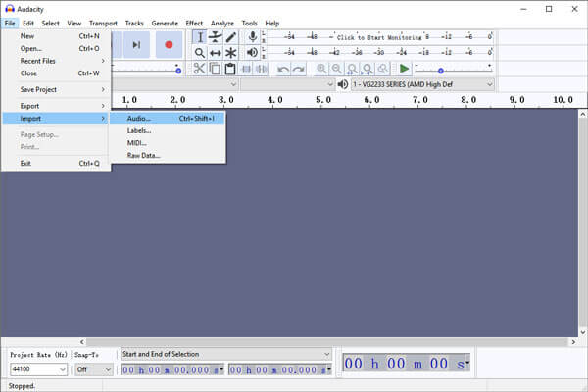The image size is (588, 392).
Task: Choose Audio... in Import submenu
Action: coord(168,119)
